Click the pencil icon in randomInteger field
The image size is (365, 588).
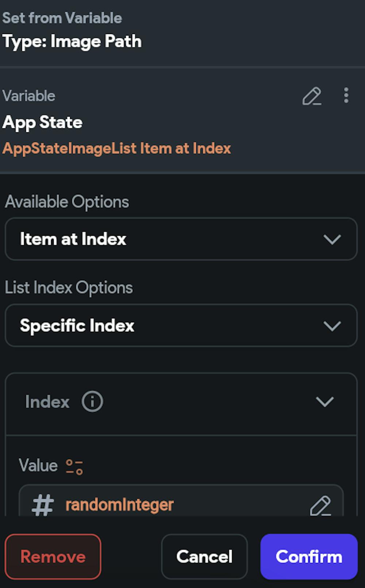pyautogui.click(x=320, y=505)
